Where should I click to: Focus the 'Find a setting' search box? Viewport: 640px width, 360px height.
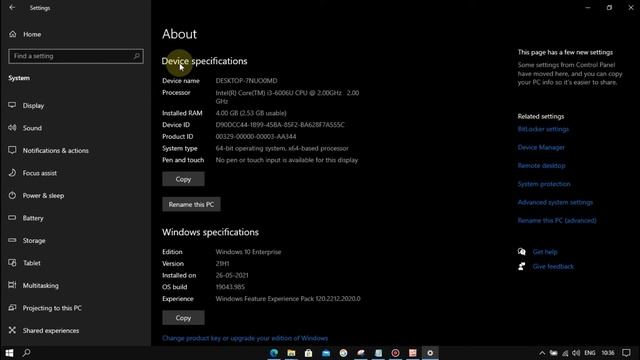[x=76, y=56]
